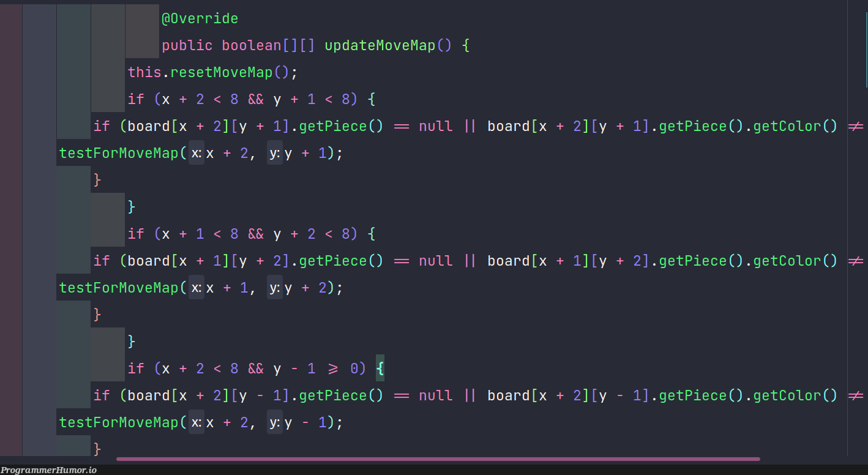The height and width of the screenshot is (475, 868).
Task: Click the boolean[][] return type
Action: click(269, 45)
